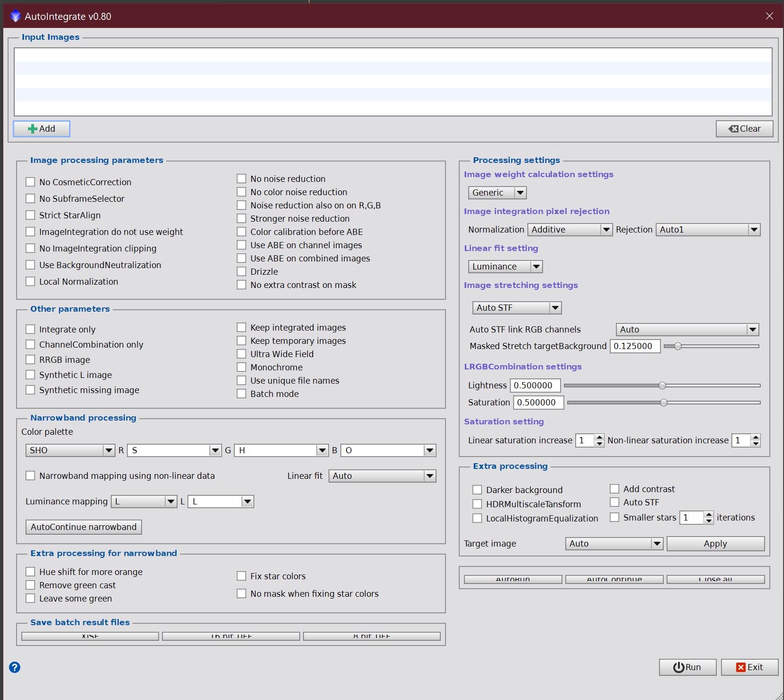Click the Saturation value field
Viewport: 784px width, 700px height.
point(538,403)
